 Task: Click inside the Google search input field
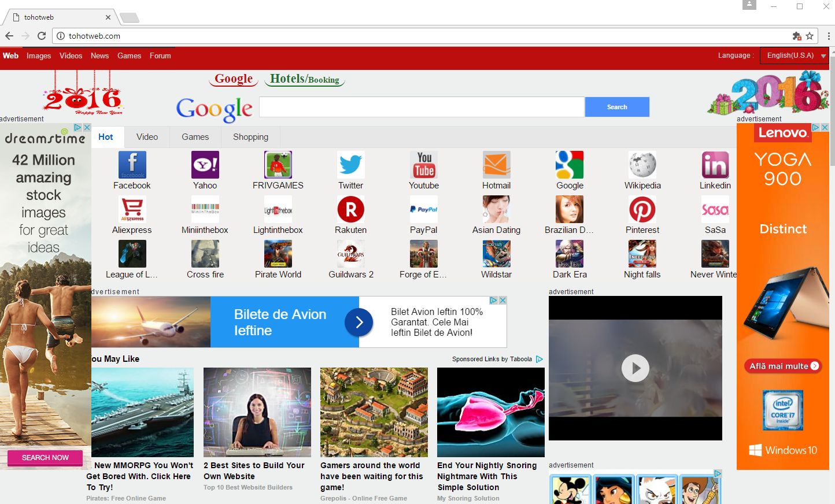point(422,107)
